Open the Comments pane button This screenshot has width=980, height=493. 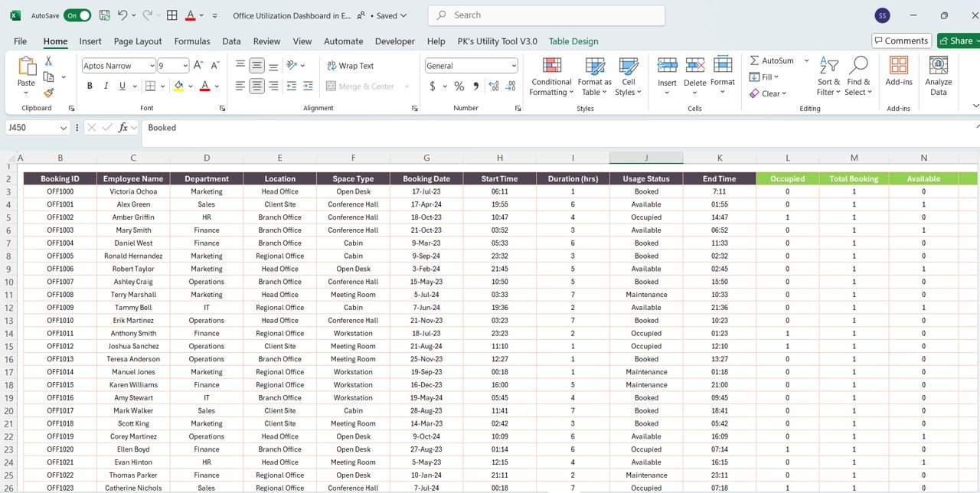(902, 41)
